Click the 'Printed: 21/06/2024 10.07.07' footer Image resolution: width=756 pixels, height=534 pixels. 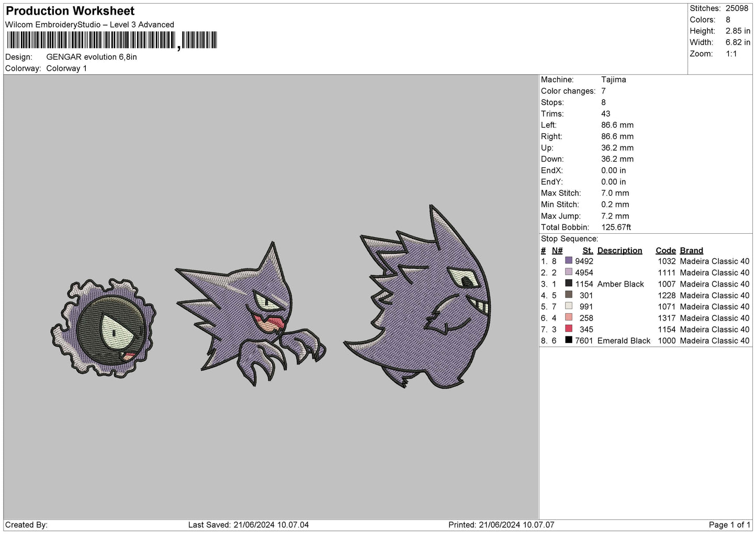pos(501,525)
